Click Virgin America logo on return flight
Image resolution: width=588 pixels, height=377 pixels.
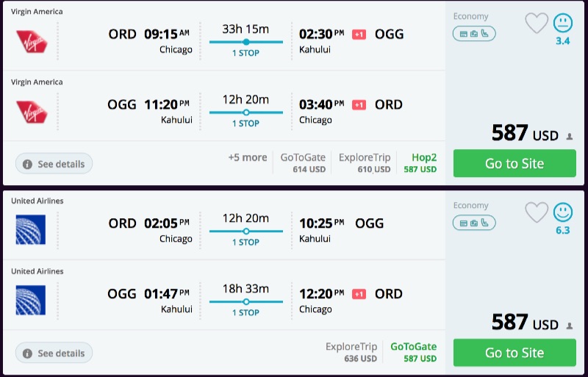coord(32,112)
